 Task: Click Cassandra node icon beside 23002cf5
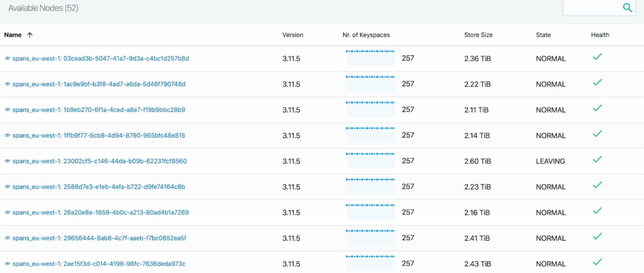[7, 161]
